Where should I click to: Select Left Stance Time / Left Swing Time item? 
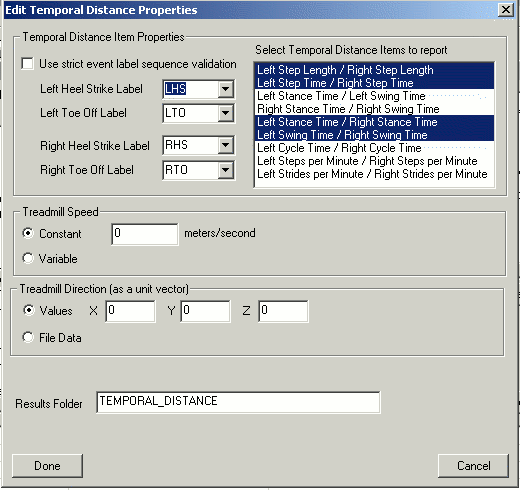point(374,96)
